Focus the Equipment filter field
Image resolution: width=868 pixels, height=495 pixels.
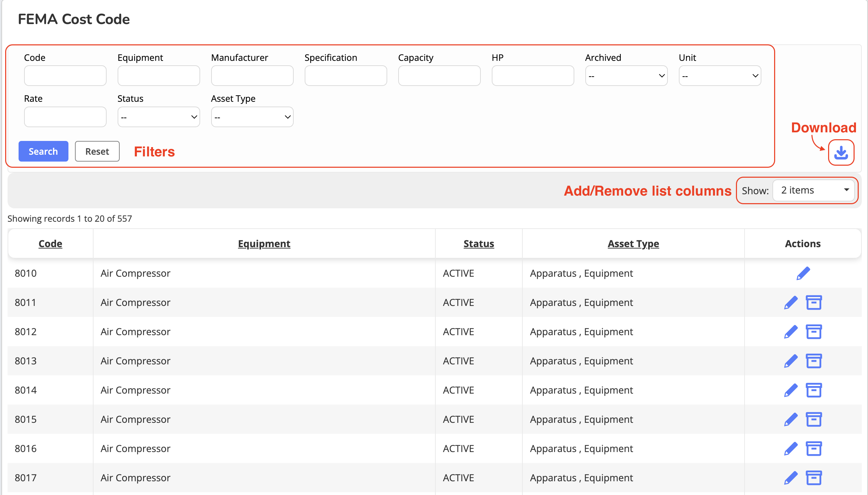pos(159,76)
